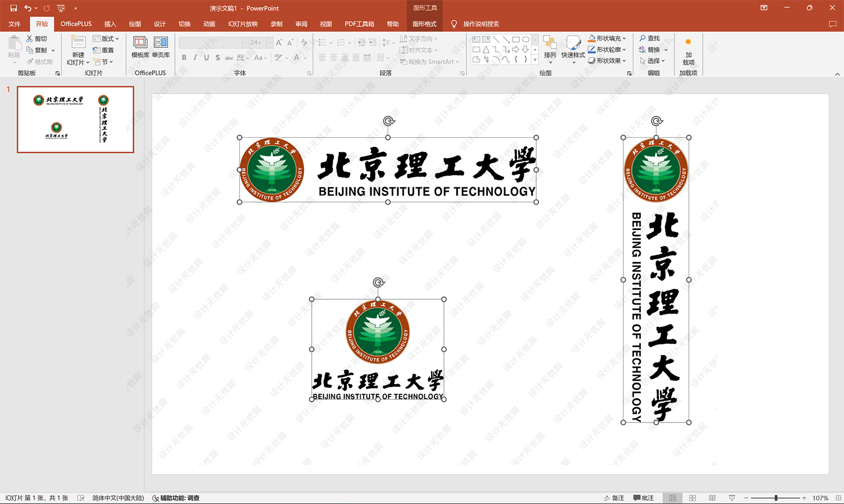Fit slide to current window
This screenshot has width=844, height=504.
click(838, 498)
